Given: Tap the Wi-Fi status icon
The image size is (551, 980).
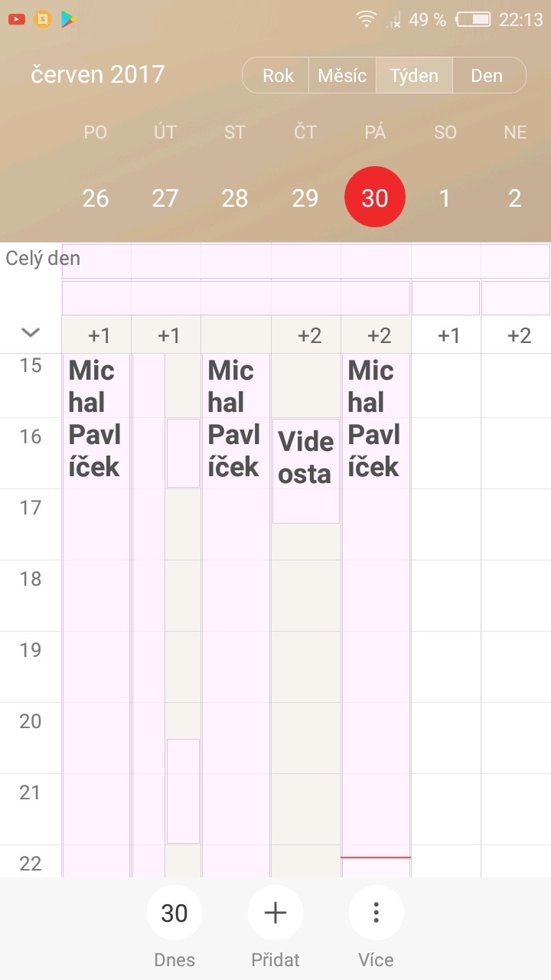Looking at the screenshot, I should point(367,20).
